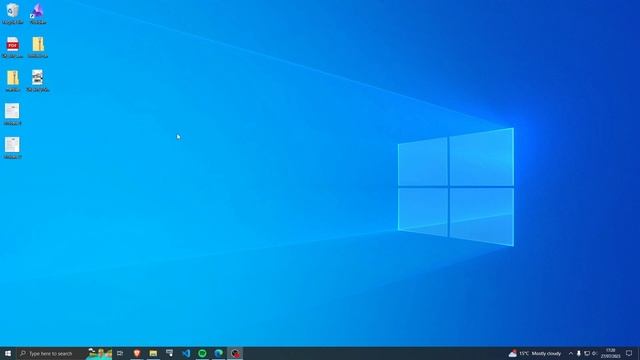640x360 pixels.
Task: Click the microphone icon in system tray
Action: (578, 353)
